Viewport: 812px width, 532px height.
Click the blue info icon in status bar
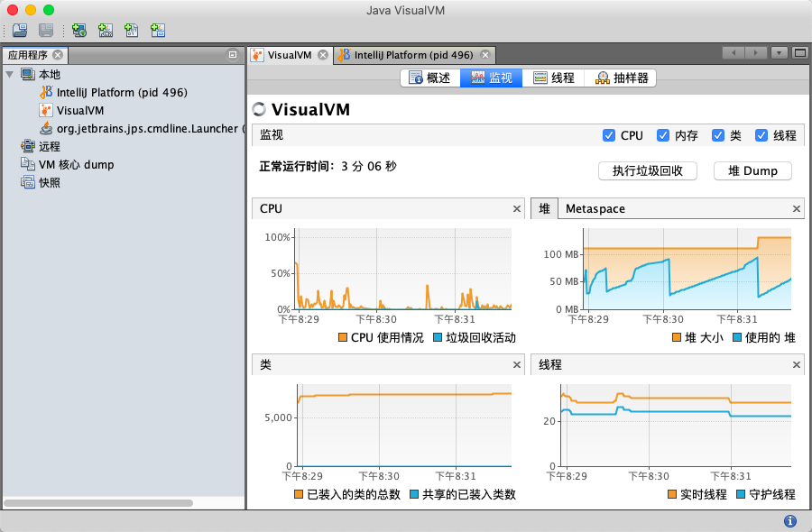(790, 521)
